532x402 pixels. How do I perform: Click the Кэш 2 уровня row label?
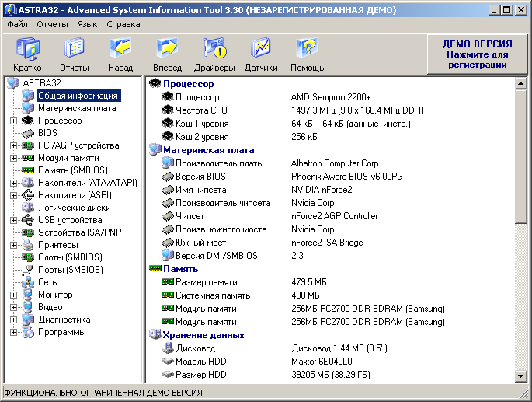202,137
